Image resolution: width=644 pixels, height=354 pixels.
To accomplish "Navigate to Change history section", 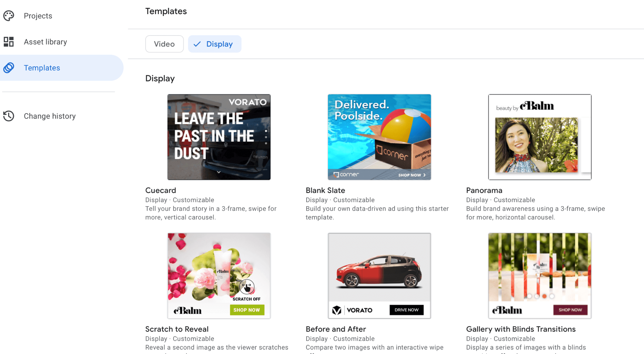I will tap(50, 115).
